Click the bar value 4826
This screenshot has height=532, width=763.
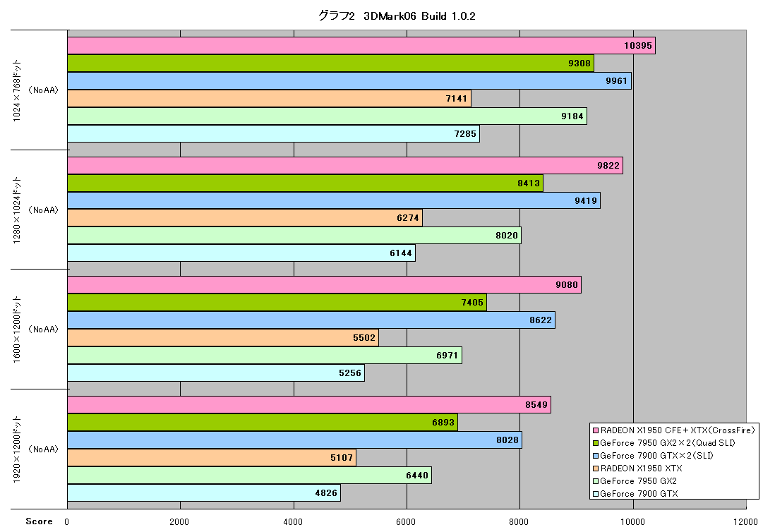click(x=326, y=493)
